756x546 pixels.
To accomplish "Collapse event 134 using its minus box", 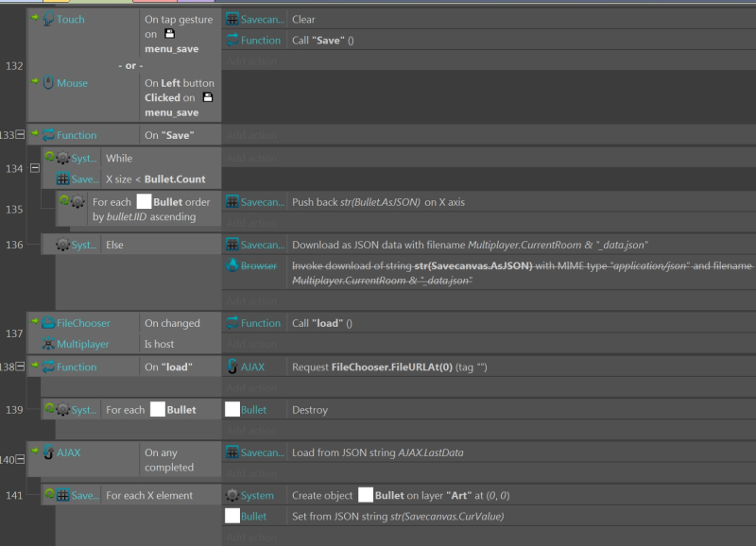I will coord(35,168).
